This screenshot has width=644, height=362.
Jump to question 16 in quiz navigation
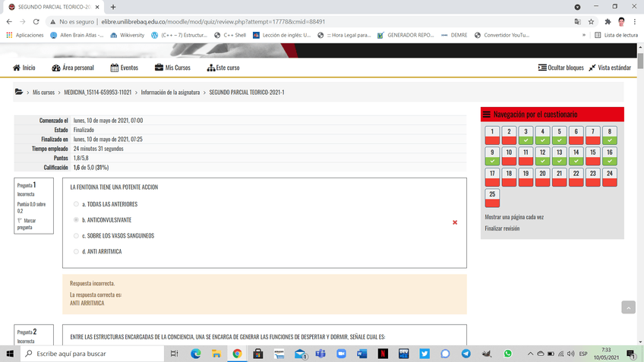[x=610, y=156]
